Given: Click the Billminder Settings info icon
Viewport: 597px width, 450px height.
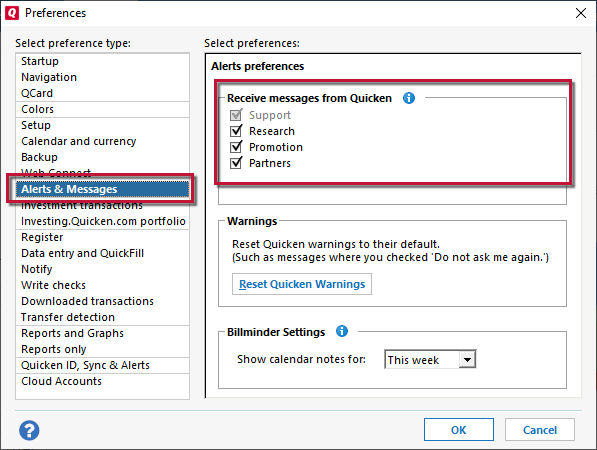Looking at the screenshot, I should click(342, 331).
